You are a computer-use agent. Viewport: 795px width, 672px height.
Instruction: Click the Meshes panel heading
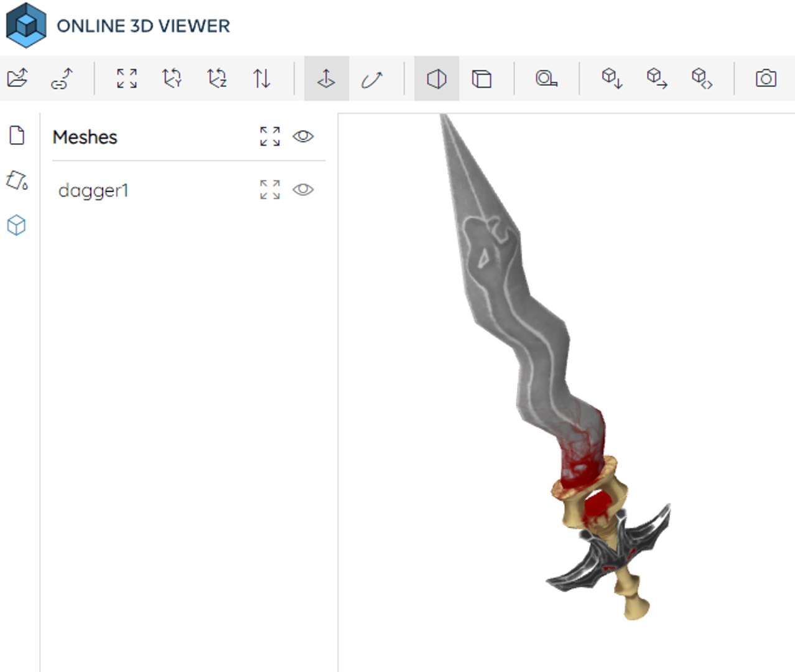coord(85,137)
